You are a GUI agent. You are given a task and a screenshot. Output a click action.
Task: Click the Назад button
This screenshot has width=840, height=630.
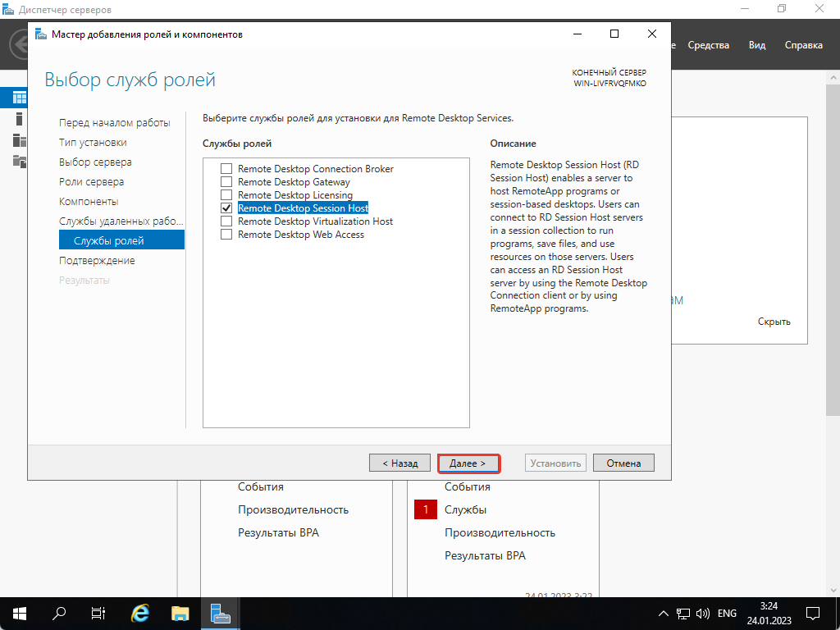pyautogui.click(x=399, y=463)
